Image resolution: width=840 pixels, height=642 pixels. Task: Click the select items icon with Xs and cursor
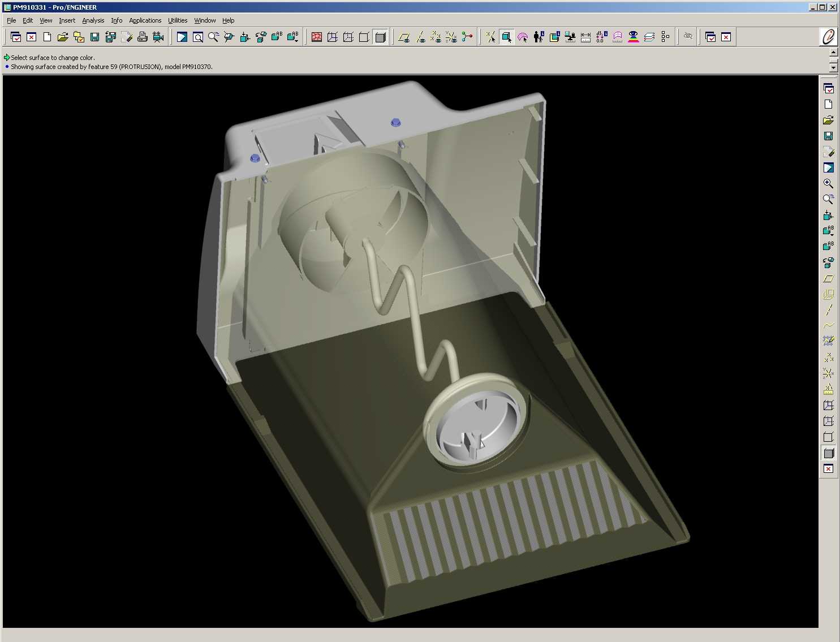[490, 37]
